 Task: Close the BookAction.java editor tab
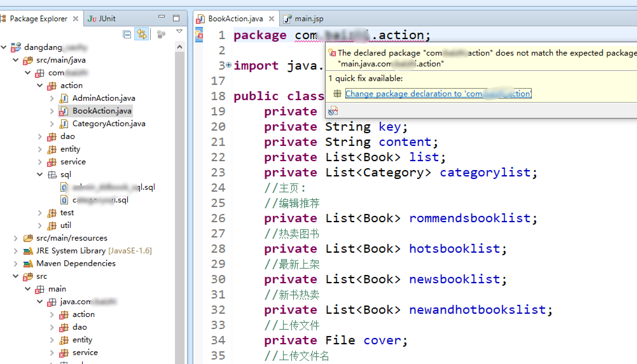[272, 19]
